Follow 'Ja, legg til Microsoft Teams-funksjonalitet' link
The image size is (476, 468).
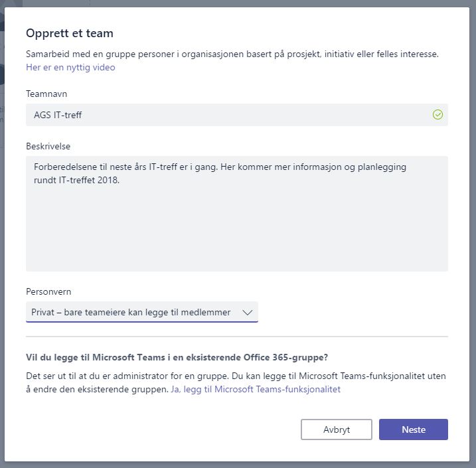pyautogui.click(x=256, y=389)
